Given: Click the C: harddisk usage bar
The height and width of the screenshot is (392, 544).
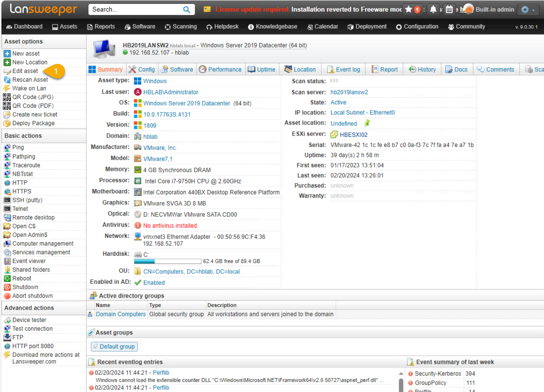Looking at the screenshot, I should click(x=168, y=261).
